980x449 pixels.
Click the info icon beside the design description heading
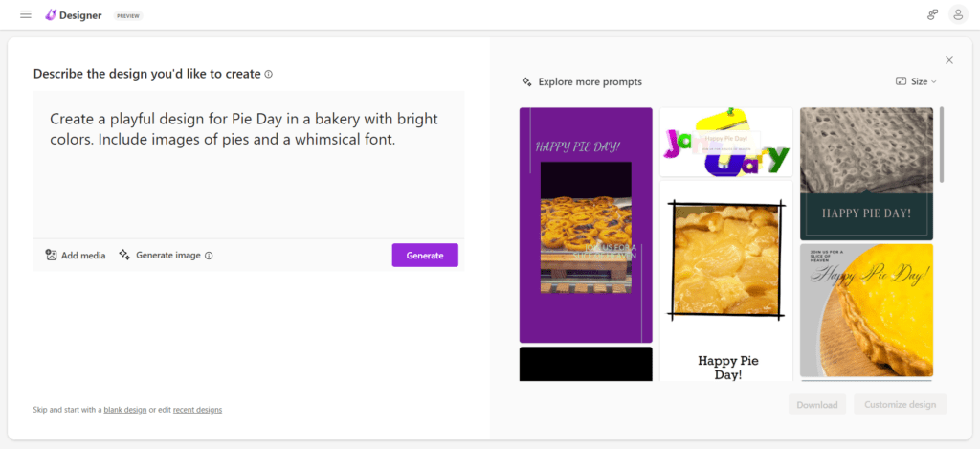(269, 74)
